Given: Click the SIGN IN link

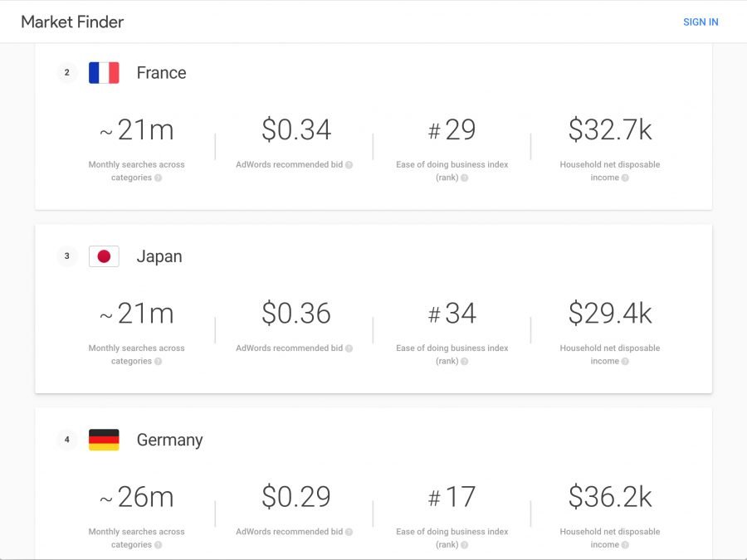Looking at the screenshot, I should pos(701,22).
